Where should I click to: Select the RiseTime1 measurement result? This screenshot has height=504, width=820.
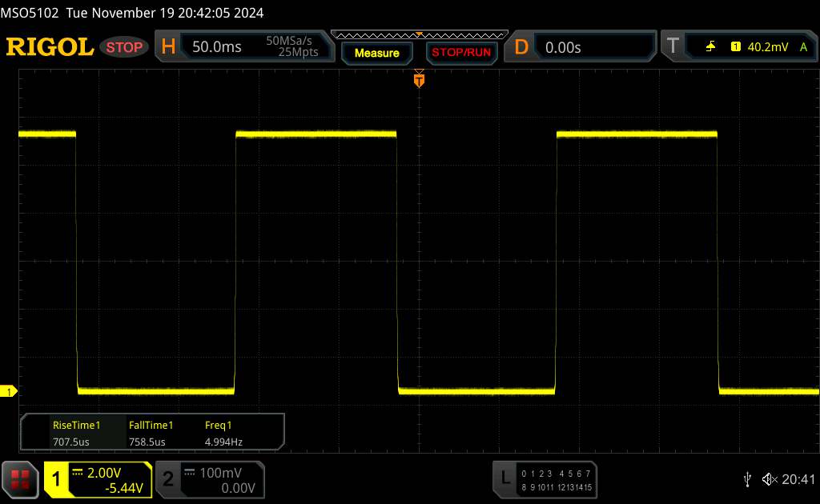click(76, 433)
